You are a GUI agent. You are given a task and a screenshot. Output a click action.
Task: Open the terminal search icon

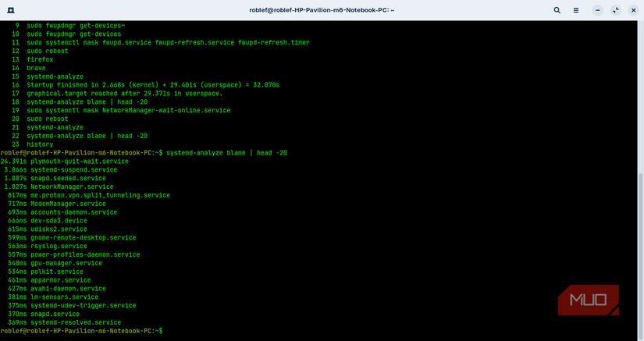557,10
